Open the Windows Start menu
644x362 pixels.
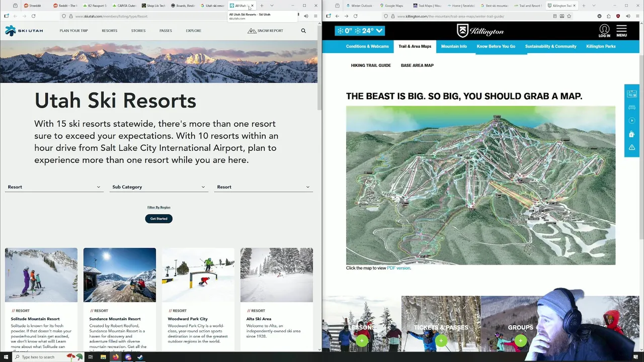click(6, 357)
